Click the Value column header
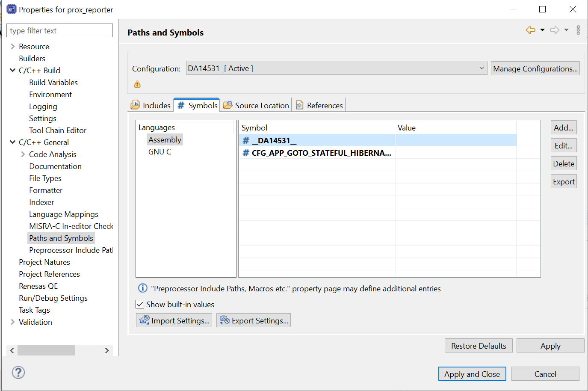Screen dimensions: 588x391 click(x=455, y=127)
